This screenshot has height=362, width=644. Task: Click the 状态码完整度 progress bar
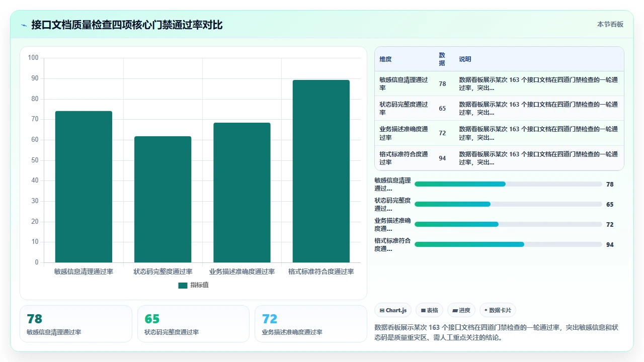(508, 204)
